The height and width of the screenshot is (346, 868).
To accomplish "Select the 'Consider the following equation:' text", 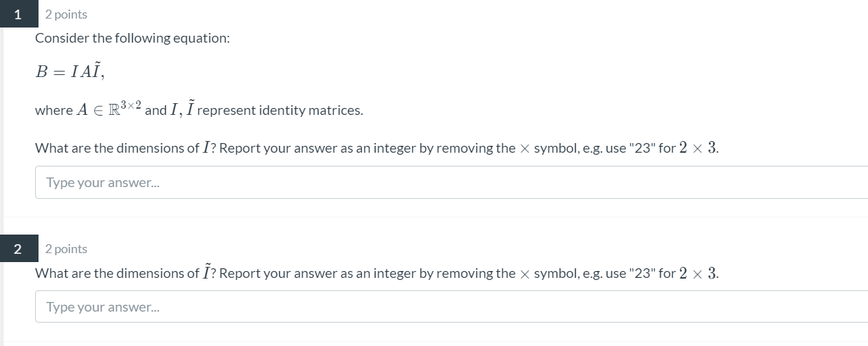I will point(132,39).
